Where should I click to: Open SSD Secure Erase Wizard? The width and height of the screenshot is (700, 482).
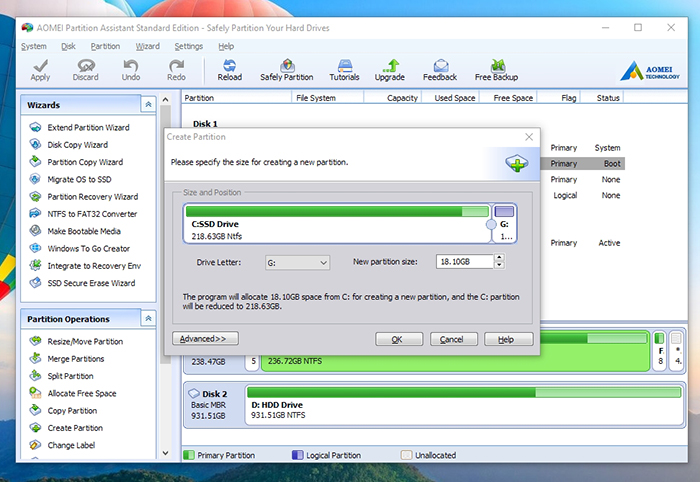click(x=91, y=283)
